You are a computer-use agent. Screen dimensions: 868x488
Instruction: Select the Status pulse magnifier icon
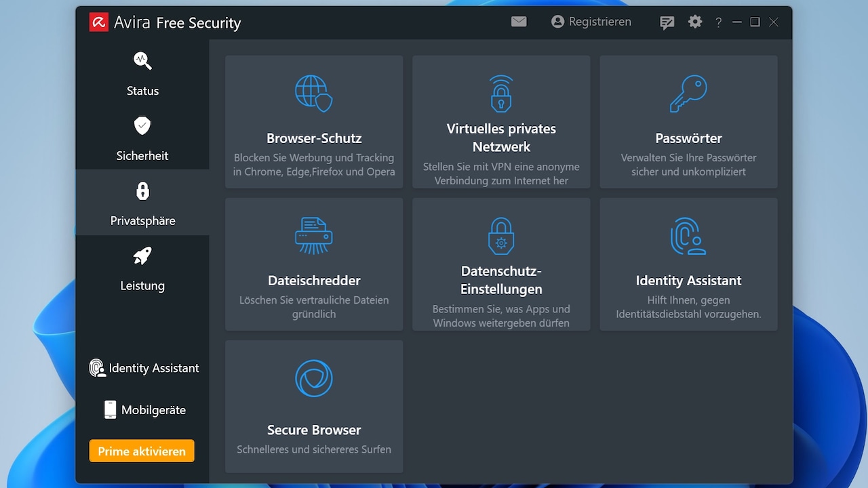(142, 61)
